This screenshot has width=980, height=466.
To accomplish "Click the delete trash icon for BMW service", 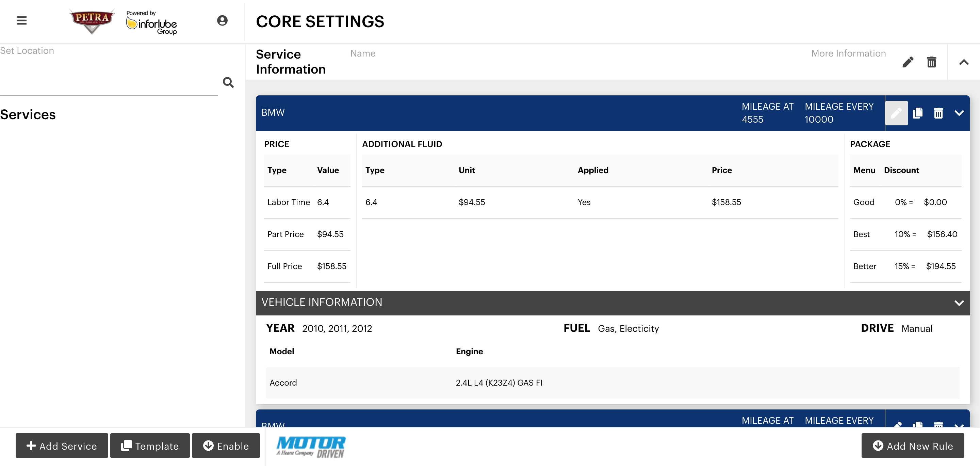I will tap(939, 113).
